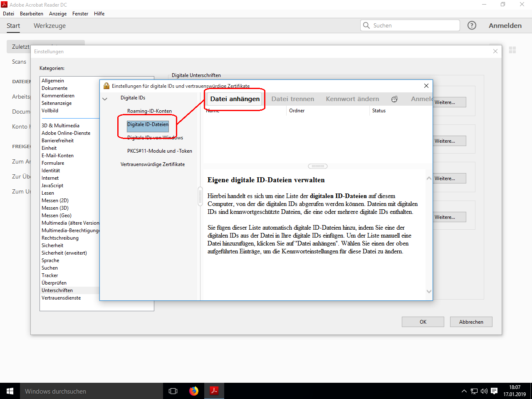532x399 pixels.
Task: Select PKCS#11-Module und -Token
Action: (159, 151)
